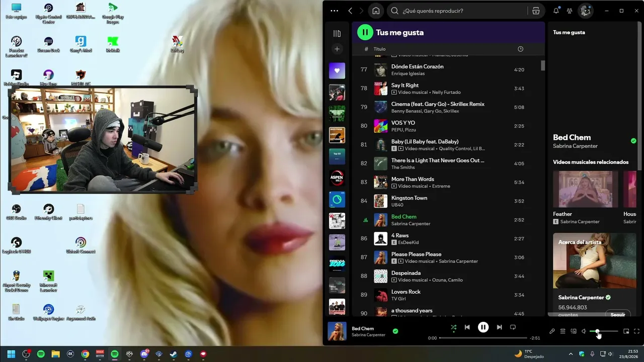Open the playback Queue icon

tap(563, 331)
